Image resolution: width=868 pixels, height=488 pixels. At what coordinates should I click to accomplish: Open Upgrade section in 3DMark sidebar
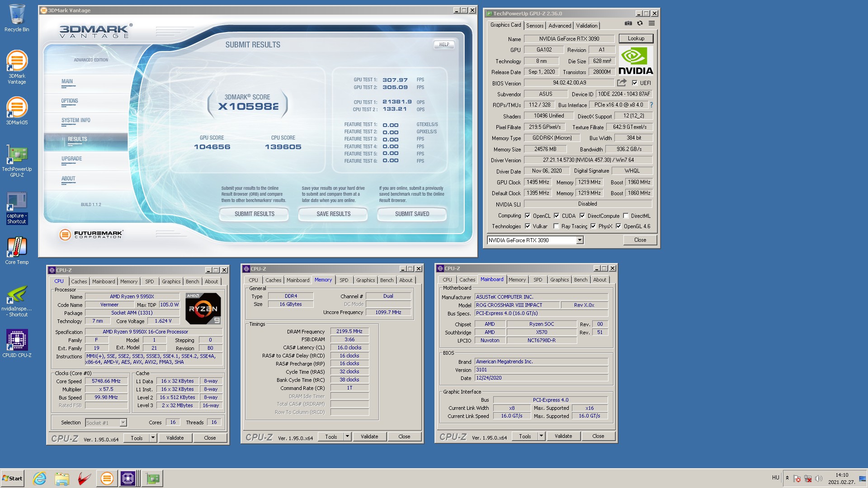pos(72,159)
